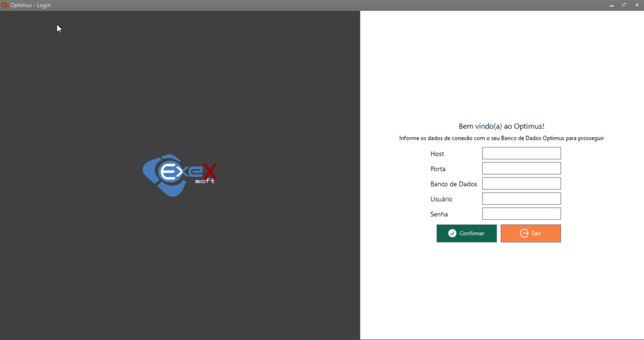The image size is (644, 340).
Task: Close the Optimus login window
Action: (x=636, y=5)
